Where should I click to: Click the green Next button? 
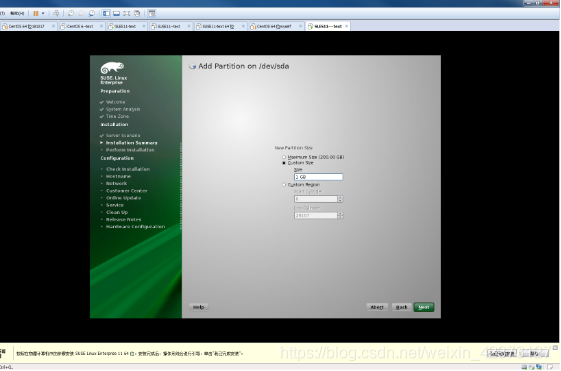[424, 307]
